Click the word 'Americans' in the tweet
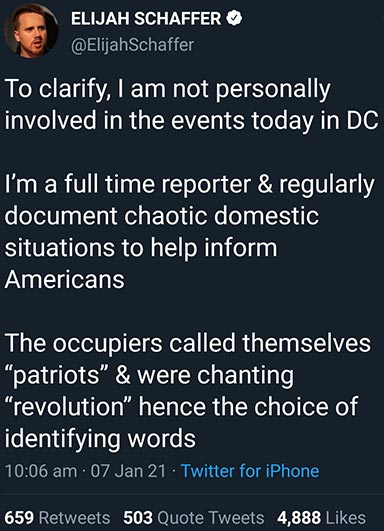The width and height of the screenshot is (384, 531). pos(65,279)
